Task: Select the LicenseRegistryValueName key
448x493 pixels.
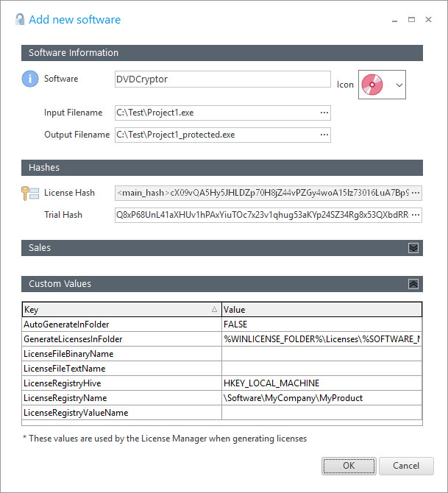Action: (121, 413)
